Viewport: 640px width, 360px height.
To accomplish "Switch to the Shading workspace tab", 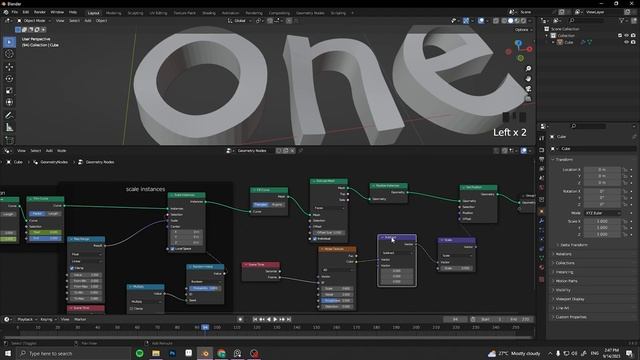I will point(209,13).
